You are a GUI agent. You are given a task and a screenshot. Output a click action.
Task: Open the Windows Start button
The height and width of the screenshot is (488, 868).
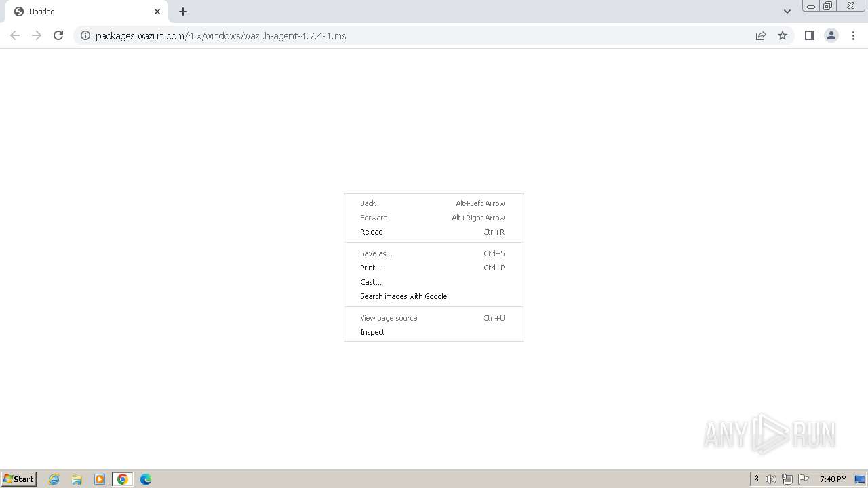(x=19, y=479)
